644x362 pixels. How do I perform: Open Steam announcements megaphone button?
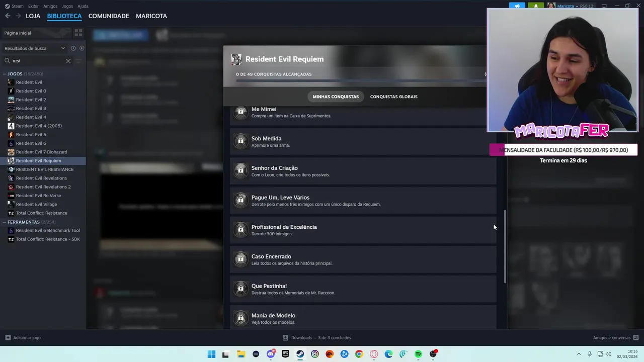(517, 6)
